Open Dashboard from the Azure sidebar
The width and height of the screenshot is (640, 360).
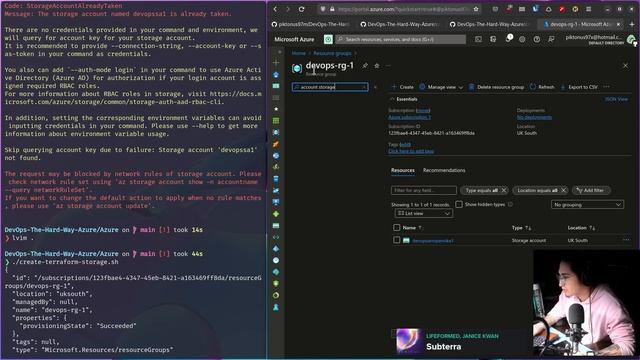276,86
